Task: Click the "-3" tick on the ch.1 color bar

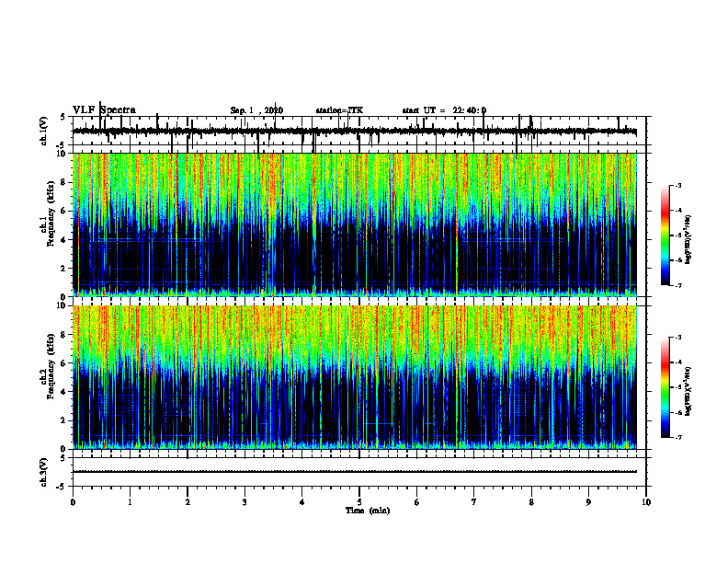Action: [678, 185]
